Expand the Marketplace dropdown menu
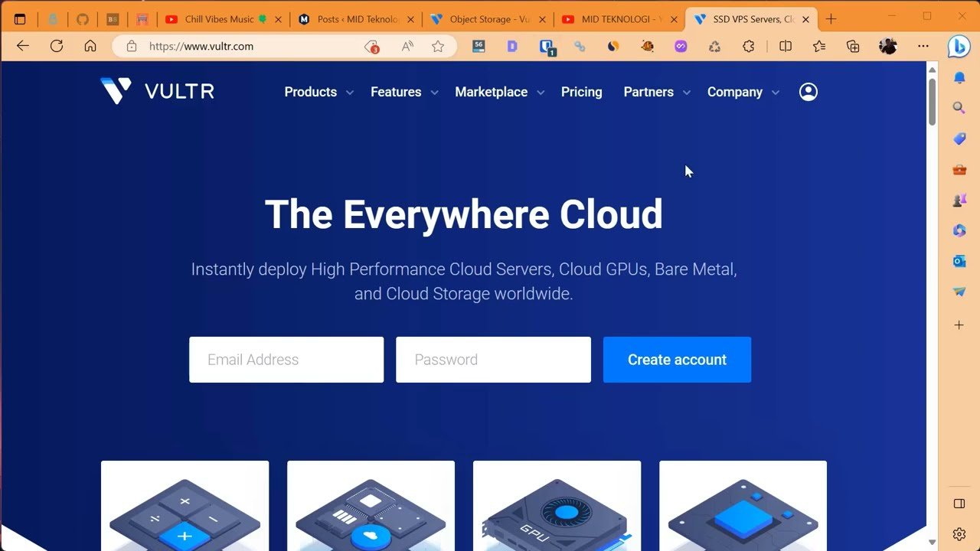The width and height of the screenshot is (980, 551). (x=499, y=92)
